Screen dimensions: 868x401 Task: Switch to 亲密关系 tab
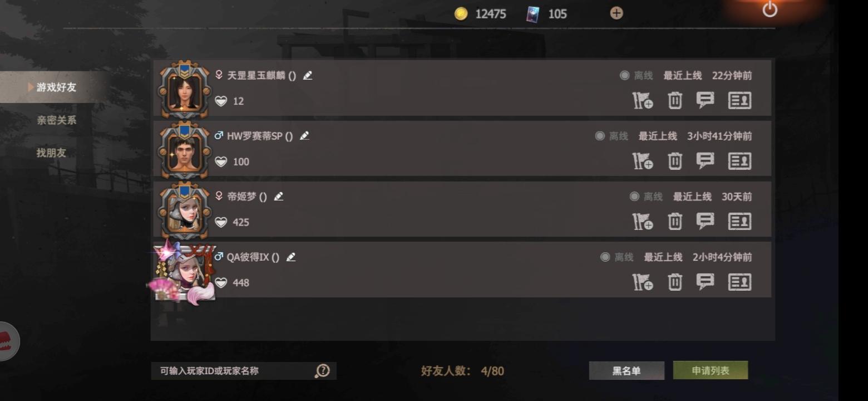point(56,120)
